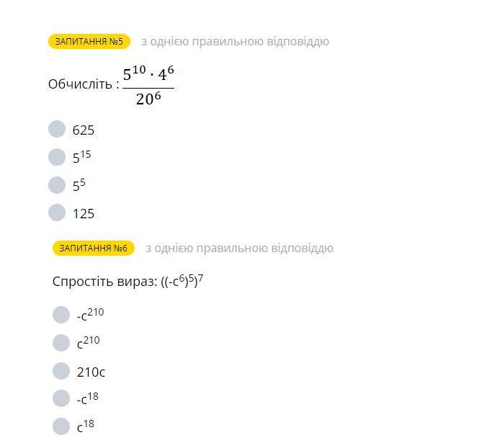
Task: Click the ЗАПИТАННЯ №6 yellow badge
Action: point(94,248)
